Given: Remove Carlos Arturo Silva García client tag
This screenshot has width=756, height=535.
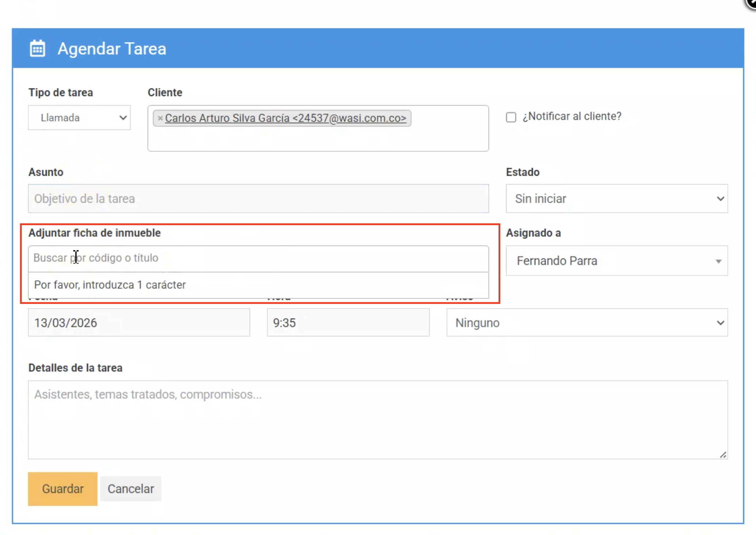Looking at the screenshot, I should coord(160,118).
